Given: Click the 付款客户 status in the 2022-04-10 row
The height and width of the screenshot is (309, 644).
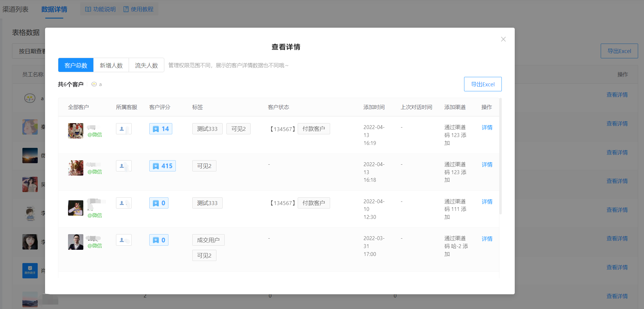Looking at the screenshot, I should tap(314, 203).
